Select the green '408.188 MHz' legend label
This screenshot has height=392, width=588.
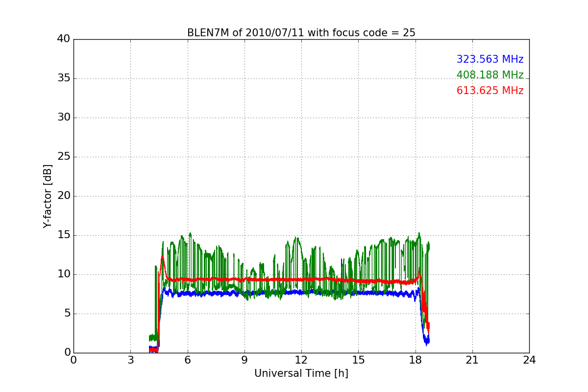pyautogui.click(x=490, y=75)
